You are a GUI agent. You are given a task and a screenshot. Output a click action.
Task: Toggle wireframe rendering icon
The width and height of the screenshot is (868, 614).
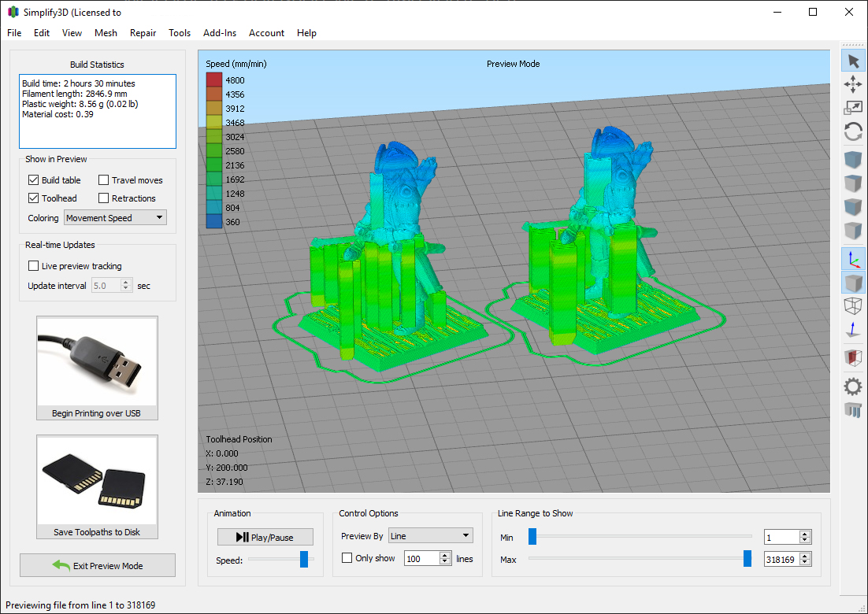[853, 306]
